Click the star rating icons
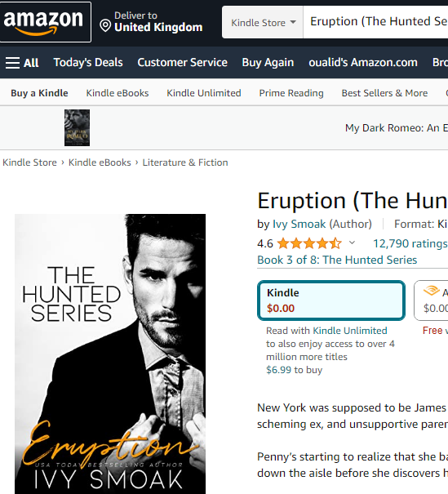Viewport: 448px width, 494px height. pos(309,243)
